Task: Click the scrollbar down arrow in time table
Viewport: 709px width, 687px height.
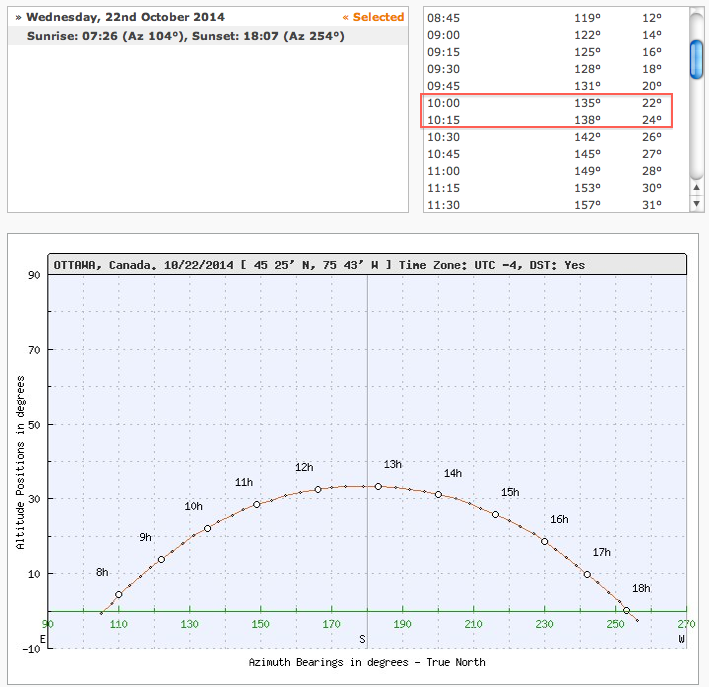Action: click(x=696, y=203)
